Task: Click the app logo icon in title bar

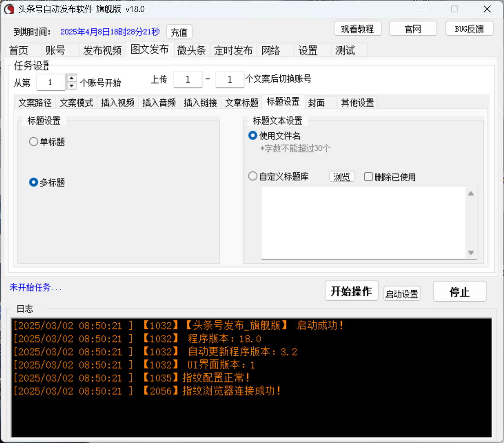Action: [x=9, y=9]
